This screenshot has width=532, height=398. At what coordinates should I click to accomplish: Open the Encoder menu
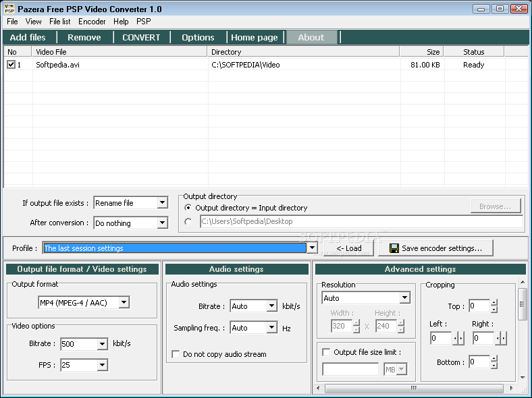click(92, 22)
